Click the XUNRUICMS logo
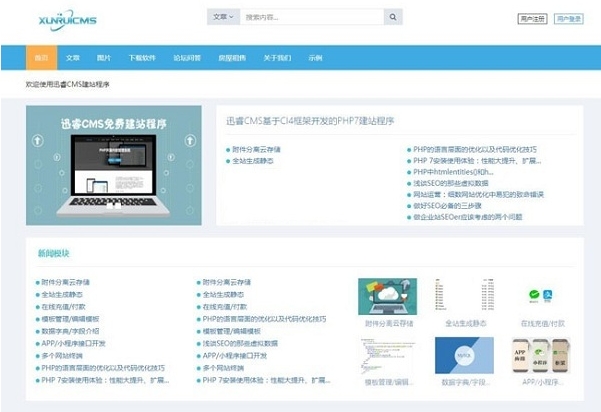Image resolution: width=601 pixels, height=412 pixels. [x=67, y=20]
